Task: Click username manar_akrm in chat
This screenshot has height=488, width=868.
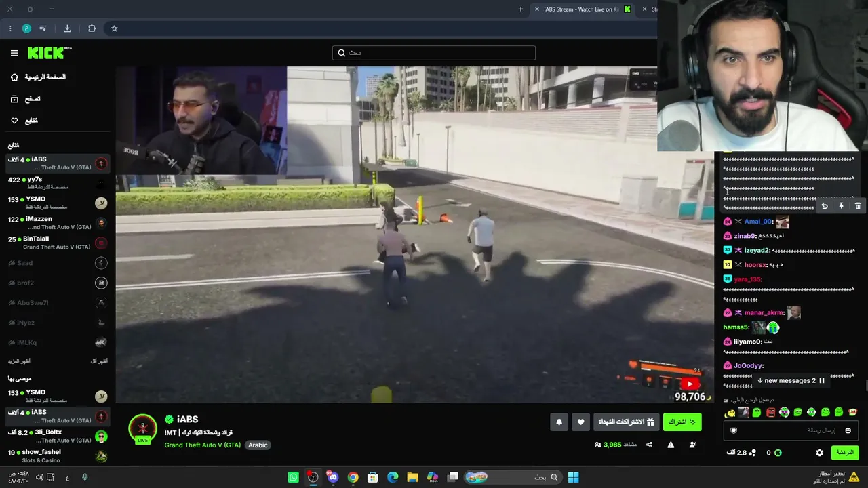Action: pos(764,313)
